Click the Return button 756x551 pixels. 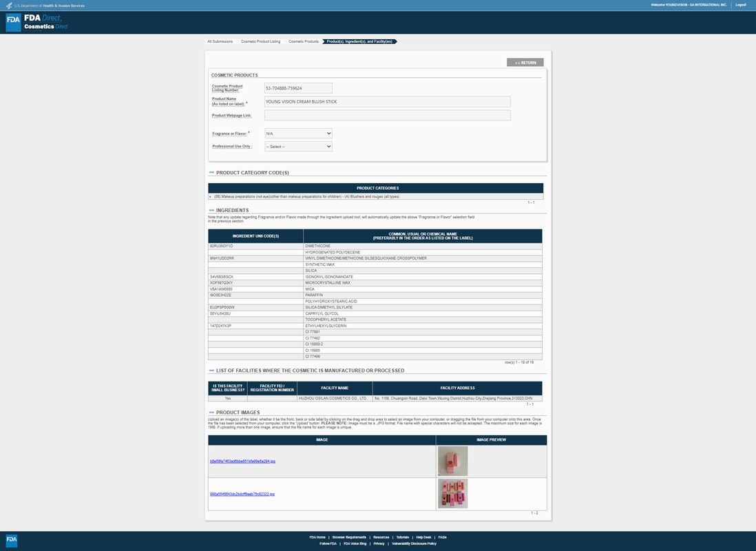tap(525, 63)
